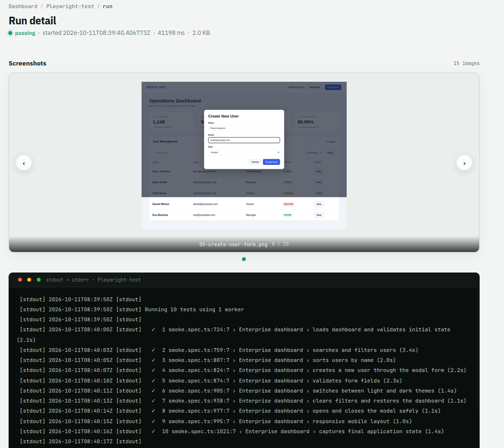Screen dimensions: 504x448
Task: Click the Run detail heading
Action: click(33, 21)
